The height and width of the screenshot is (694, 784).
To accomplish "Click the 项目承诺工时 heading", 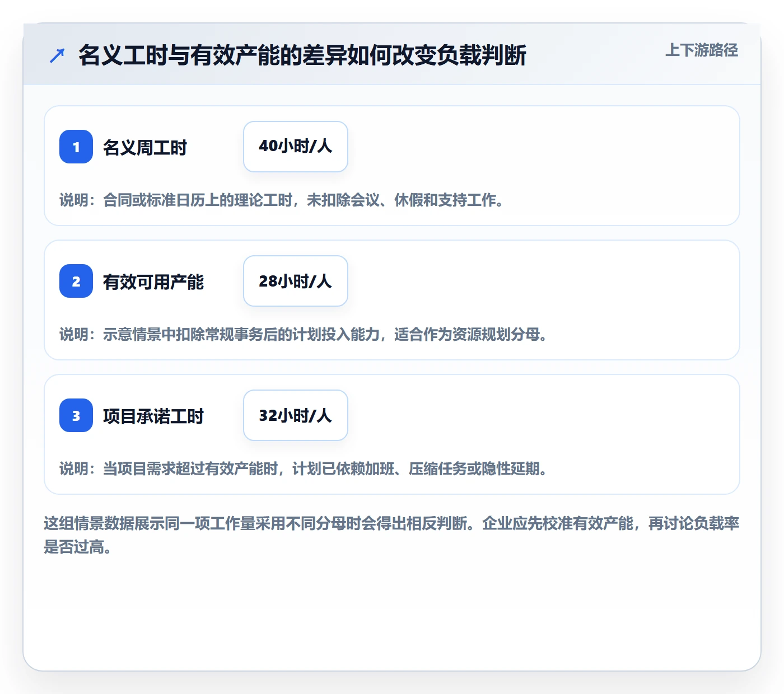I will tap(153, 416).
